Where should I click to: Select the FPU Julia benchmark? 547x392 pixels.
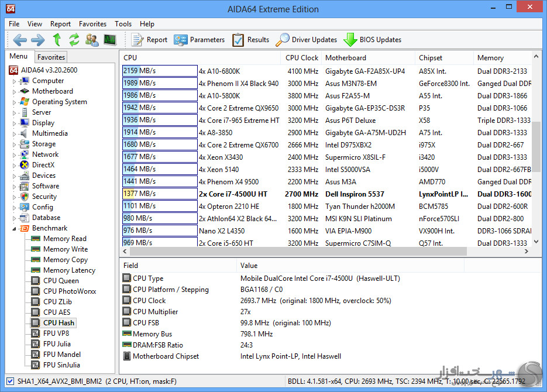pos(57,344)
